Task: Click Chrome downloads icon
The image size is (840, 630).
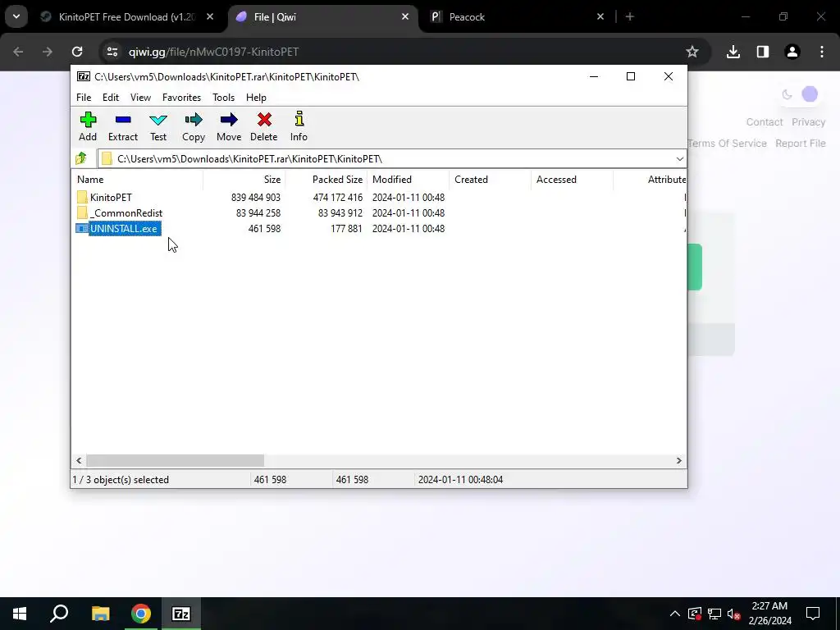Action: 733,52
